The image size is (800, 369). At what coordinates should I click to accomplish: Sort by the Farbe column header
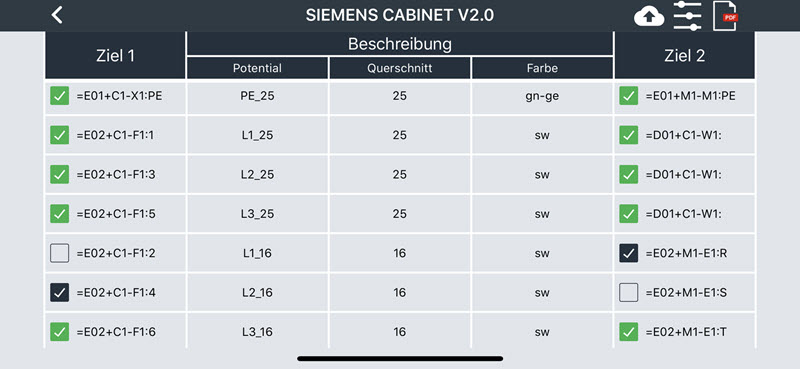click(542, 68)
